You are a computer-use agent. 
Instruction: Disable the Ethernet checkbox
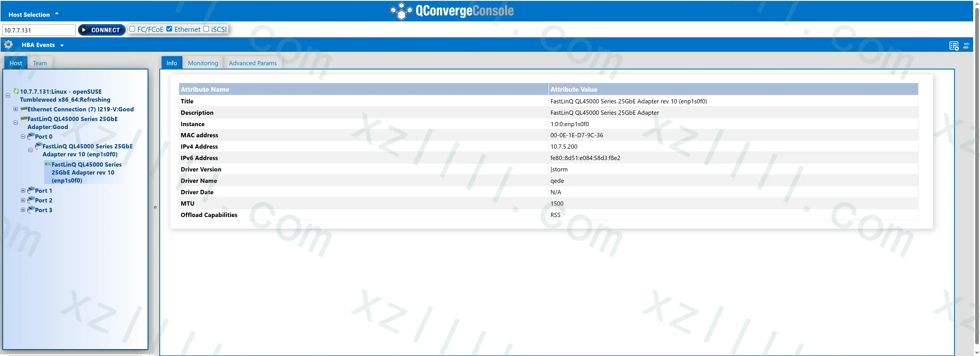tap(169, 28)
